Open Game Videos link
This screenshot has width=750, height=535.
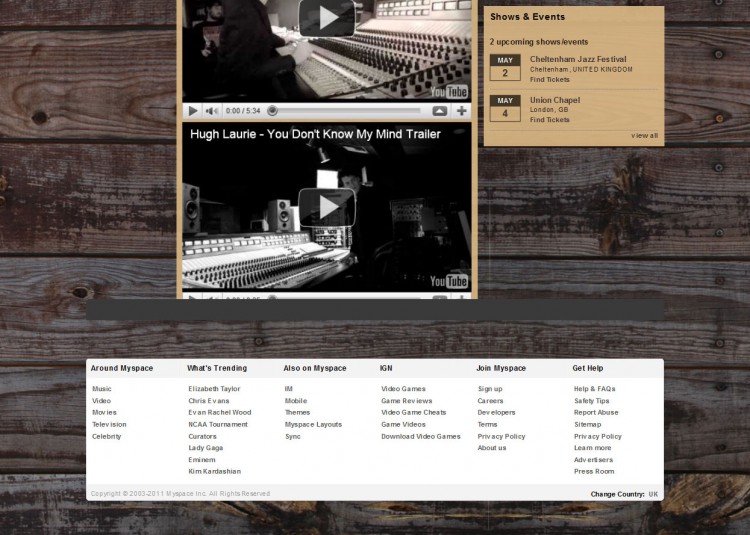[403, 424]
